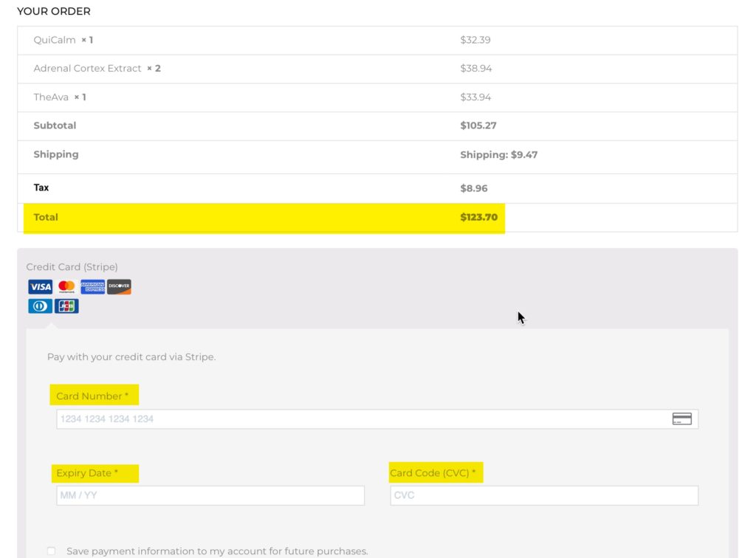Image resolution: width=756 pixels, height=558 pixels.
Task: Click the Discover card logo
Action: point(119,286)
